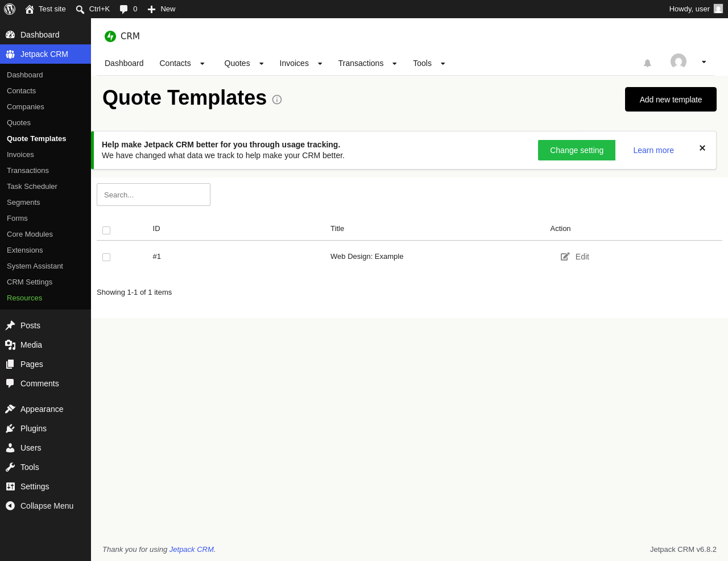The width and height of the screenshot is (728, 561).
Task: Toggle the select-all checkbox in table header
Action: click(x=106, y=230)
